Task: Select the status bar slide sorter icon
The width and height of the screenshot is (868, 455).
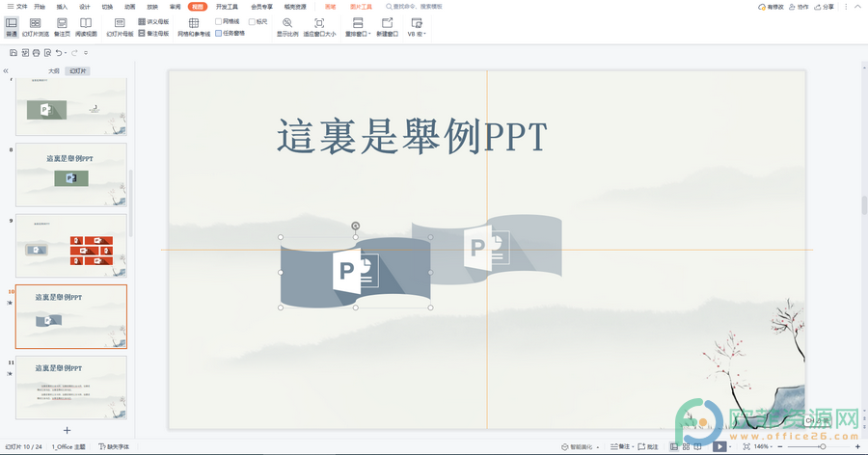Action: click(x=686, y=446)
